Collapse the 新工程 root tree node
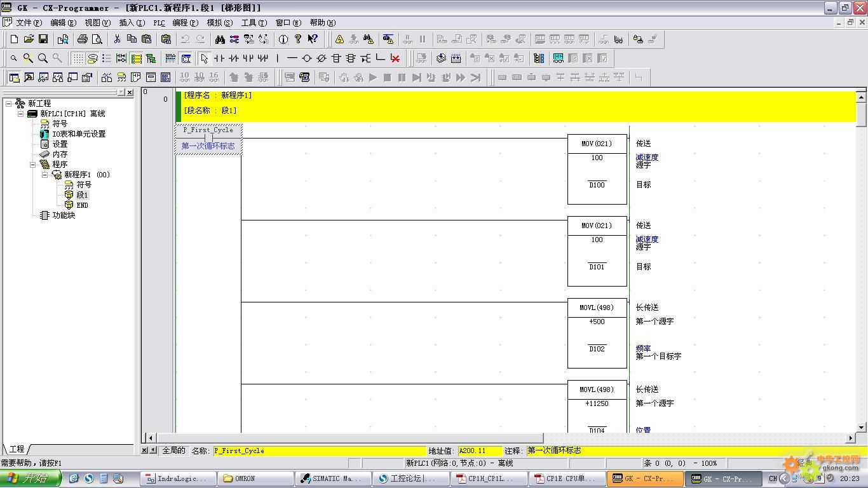Screen dimensions: 868x488 8,104
